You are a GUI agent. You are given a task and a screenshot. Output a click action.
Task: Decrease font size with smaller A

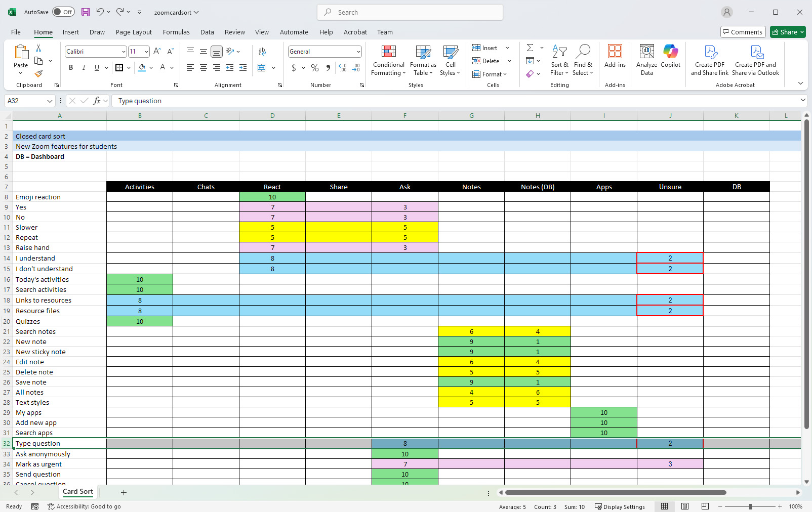click(170, 51)
